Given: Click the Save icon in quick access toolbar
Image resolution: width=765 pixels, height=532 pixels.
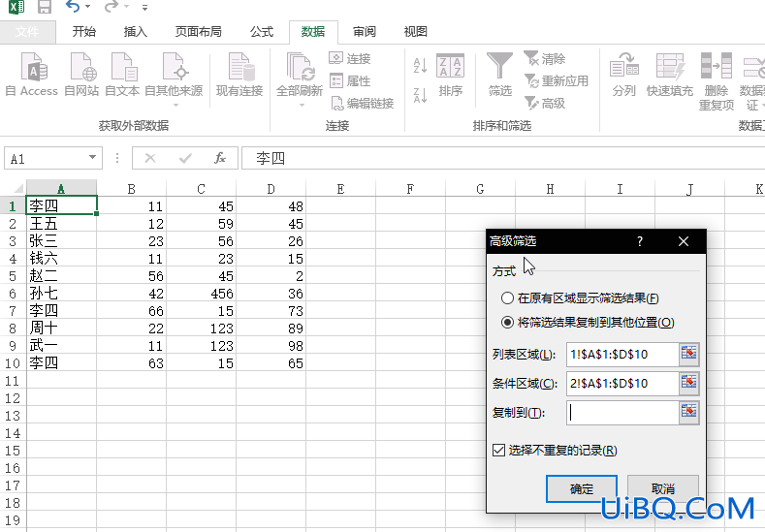Looking at the screenshot, I should (45, 7).
